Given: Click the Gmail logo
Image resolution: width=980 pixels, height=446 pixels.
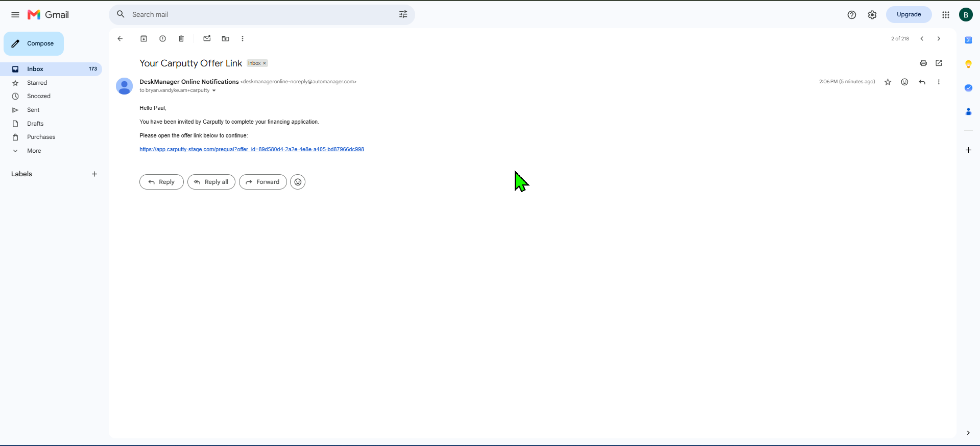Looking at the screenshot, I should (48, 15).
